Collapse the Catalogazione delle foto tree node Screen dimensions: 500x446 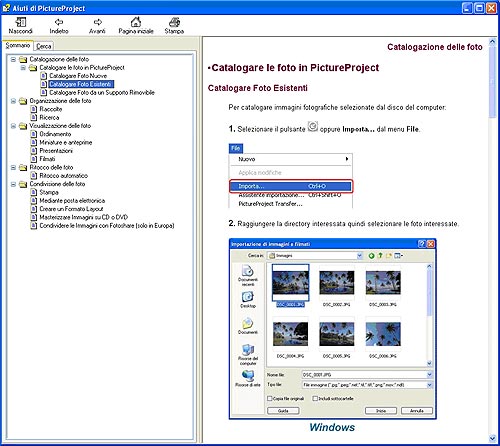coord(13,59)
